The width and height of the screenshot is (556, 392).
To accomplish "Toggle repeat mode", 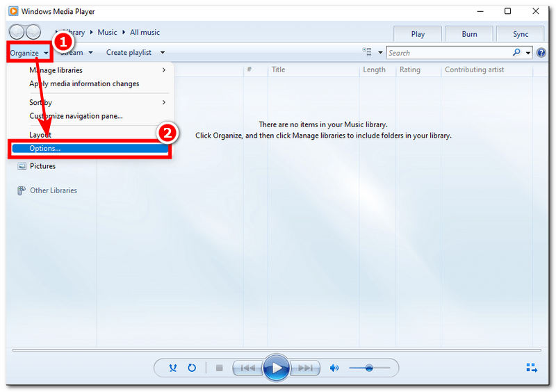I will point(192,368).
